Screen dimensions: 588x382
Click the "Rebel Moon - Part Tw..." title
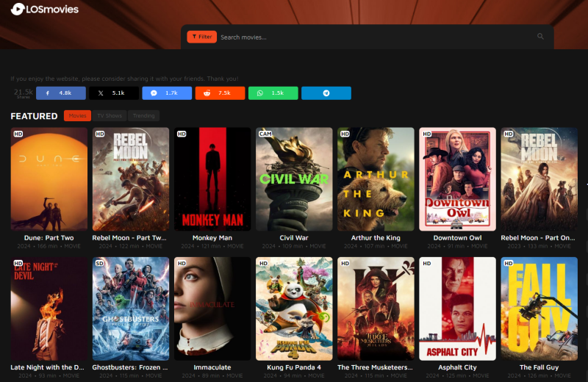[x=129, y=238]
